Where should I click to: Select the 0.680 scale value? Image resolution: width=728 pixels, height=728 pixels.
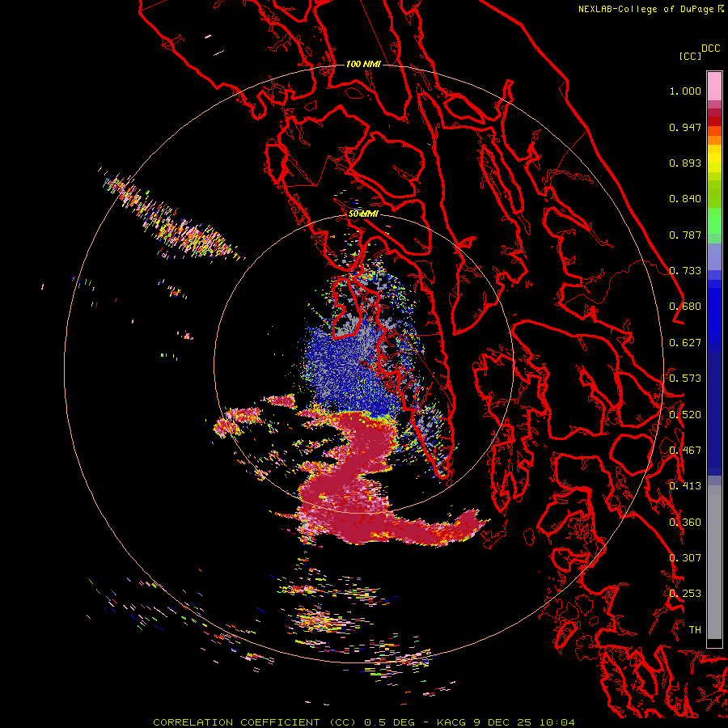point(685,307)
